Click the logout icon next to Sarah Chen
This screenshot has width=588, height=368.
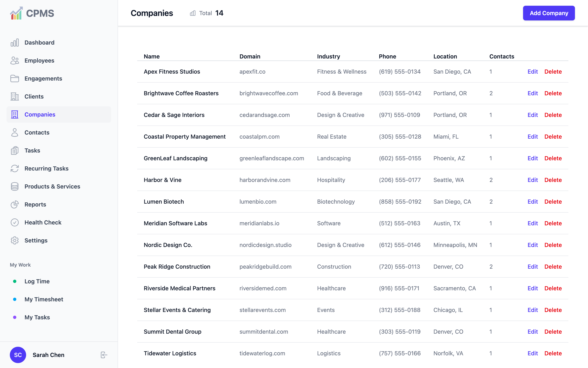tap(104, 355)
